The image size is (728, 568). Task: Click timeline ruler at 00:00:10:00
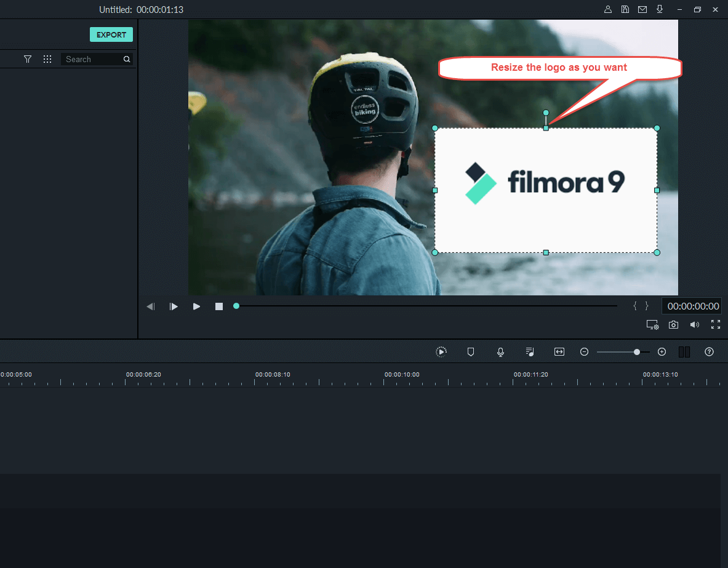pos(402,374)
